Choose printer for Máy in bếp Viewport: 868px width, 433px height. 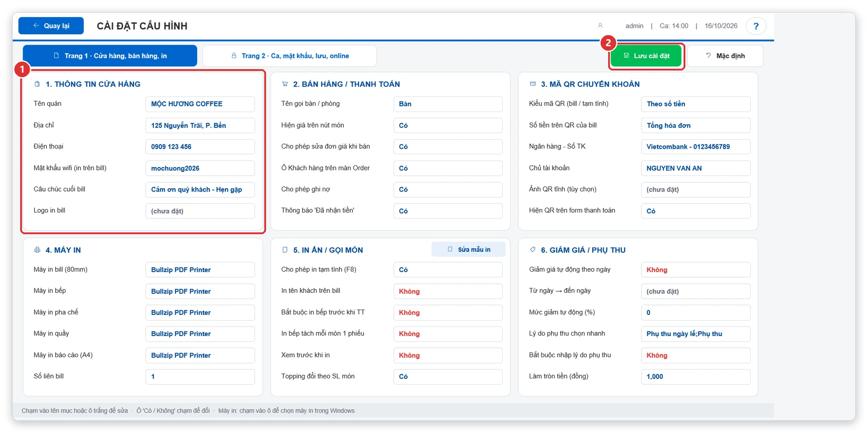tap(200, 291)
